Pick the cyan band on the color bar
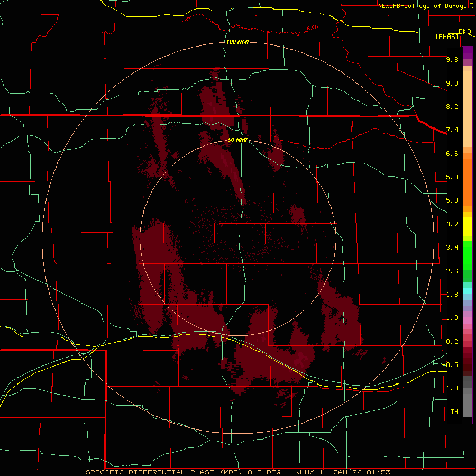Screen dimensions: 476x476 point(467,291)
